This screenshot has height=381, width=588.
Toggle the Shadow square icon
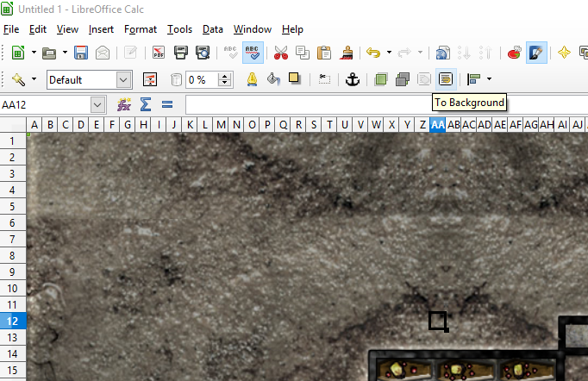click(x=294, y=78)
